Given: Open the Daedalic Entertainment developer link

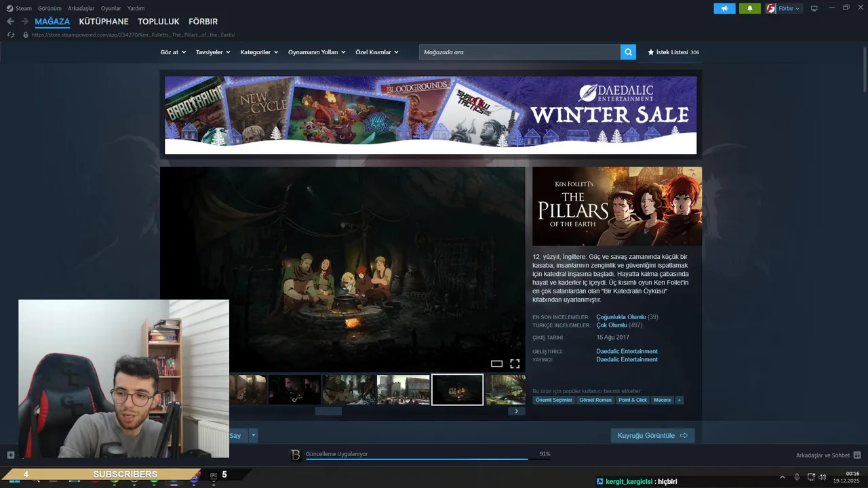Looking at the screenshot, I should [627, 351].
